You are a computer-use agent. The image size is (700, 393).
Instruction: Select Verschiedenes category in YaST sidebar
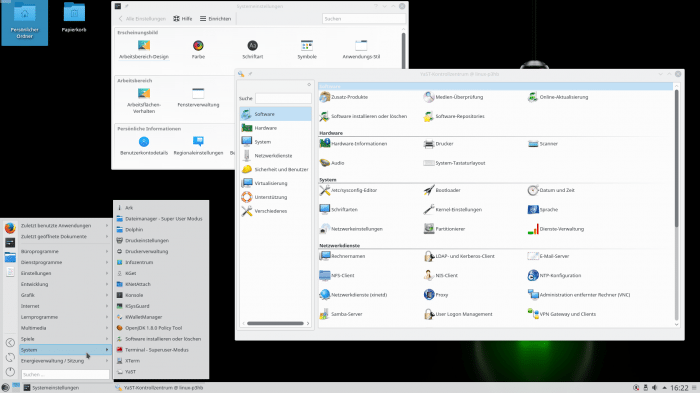pos(275,211)
